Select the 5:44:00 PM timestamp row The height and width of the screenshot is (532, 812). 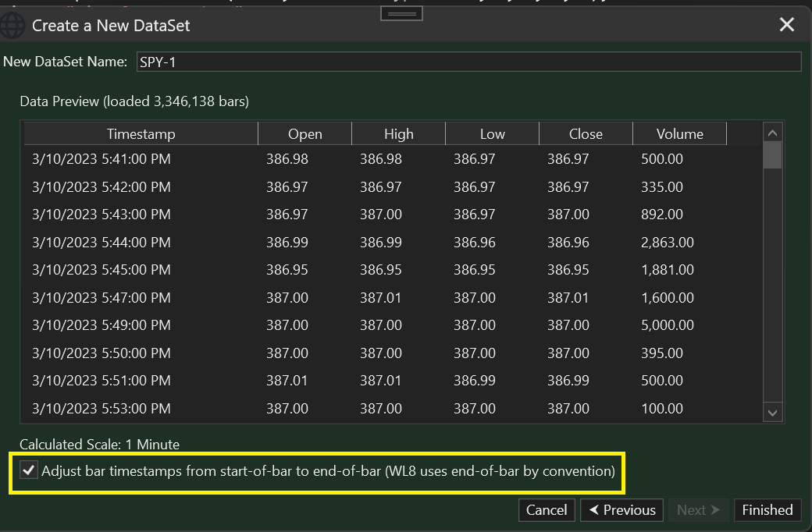click(x=101, y=243)
